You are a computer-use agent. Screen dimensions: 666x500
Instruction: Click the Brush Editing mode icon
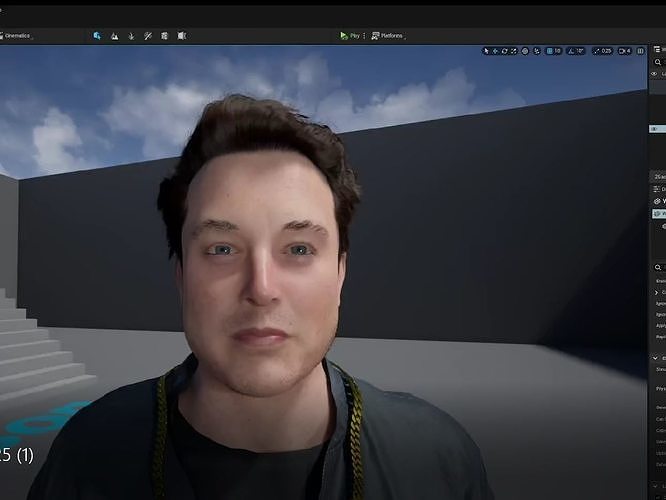point(182,36)
